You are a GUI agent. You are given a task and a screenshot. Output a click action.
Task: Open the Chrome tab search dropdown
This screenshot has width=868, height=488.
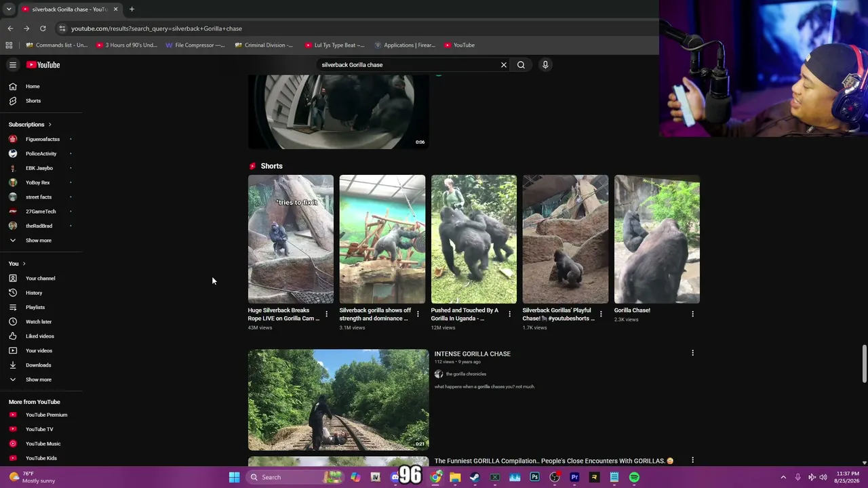point(9,9)
